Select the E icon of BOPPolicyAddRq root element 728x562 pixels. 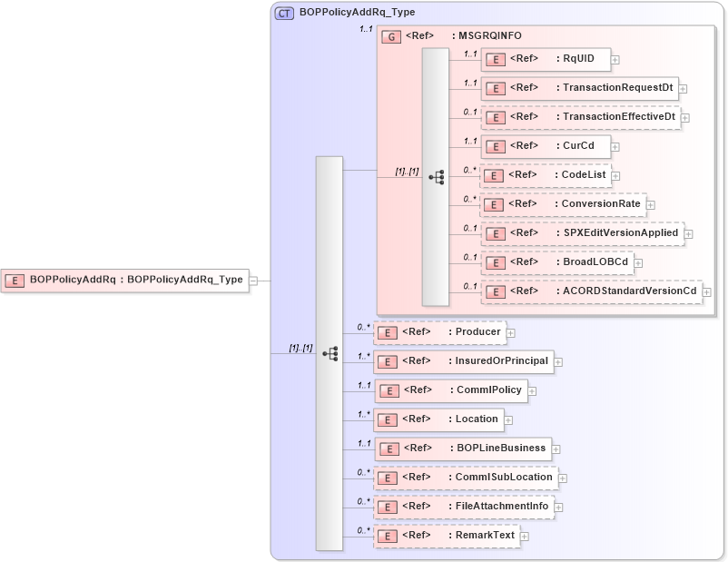16,280
